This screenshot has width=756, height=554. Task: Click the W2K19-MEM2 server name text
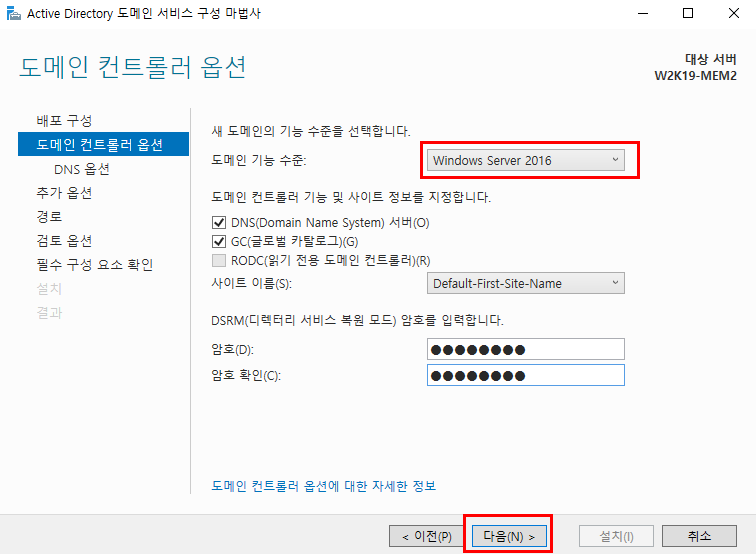coord(695,76)
